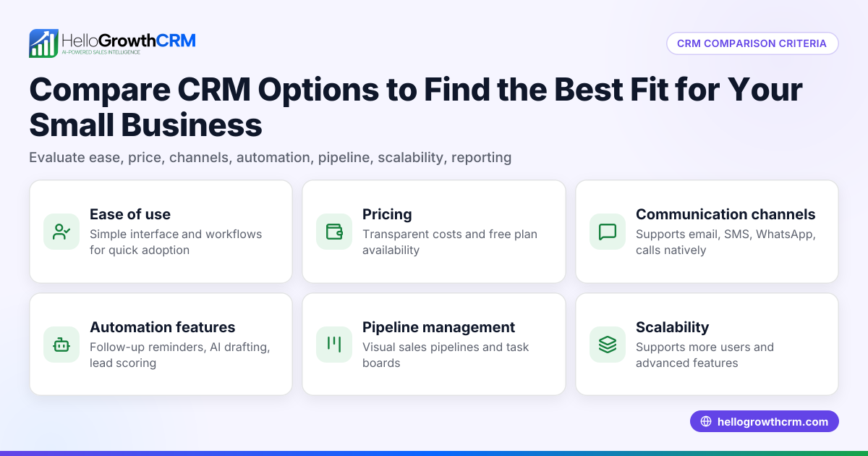The width and height of the screenshot is (868, 456).
Task: Click the 'Automation features' card title
Action: pos(163,327)
